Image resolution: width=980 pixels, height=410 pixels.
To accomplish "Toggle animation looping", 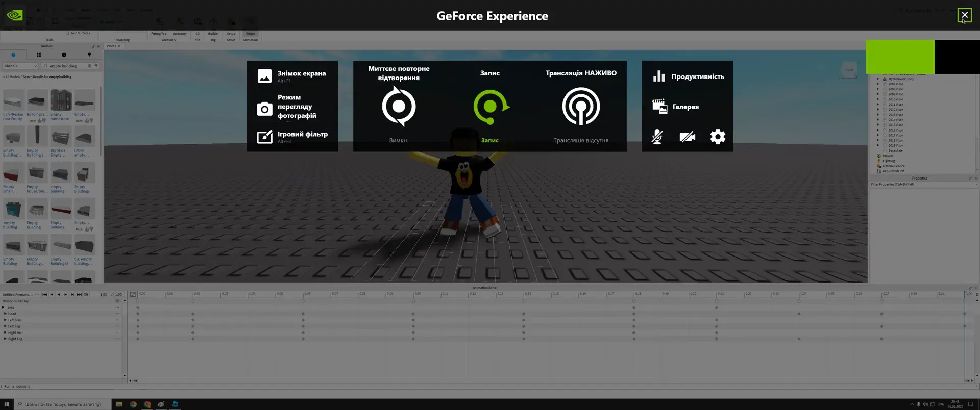I will [x=86, y=294].
